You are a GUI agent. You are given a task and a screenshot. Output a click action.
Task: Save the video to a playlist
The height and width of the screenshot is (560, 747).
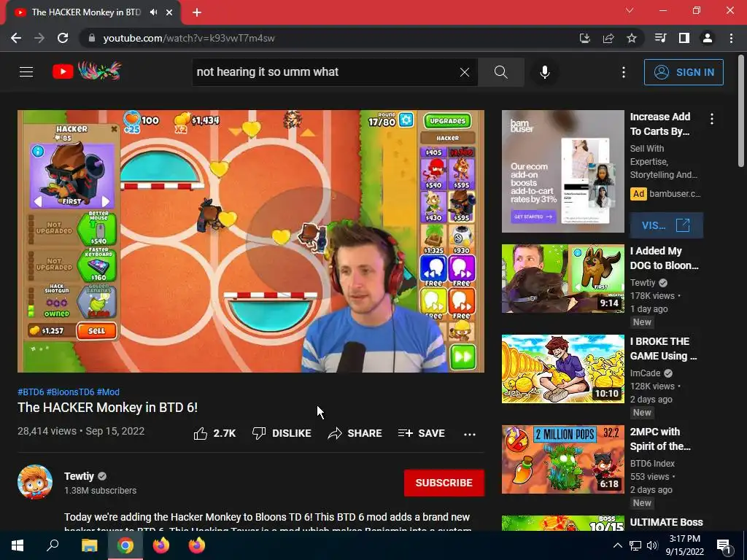point(421,433)
